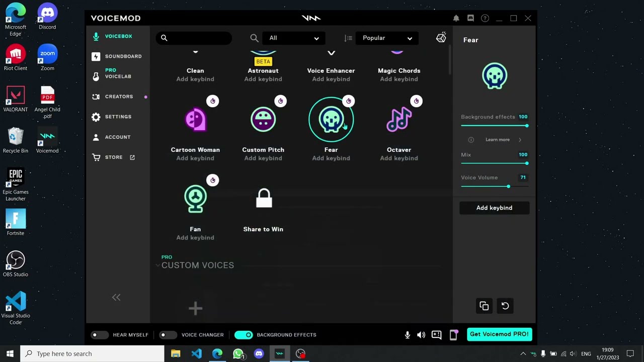644x362 pixels.
Task: Toggle favorite badge on Cartoon Woman
Action: point(213,101)
